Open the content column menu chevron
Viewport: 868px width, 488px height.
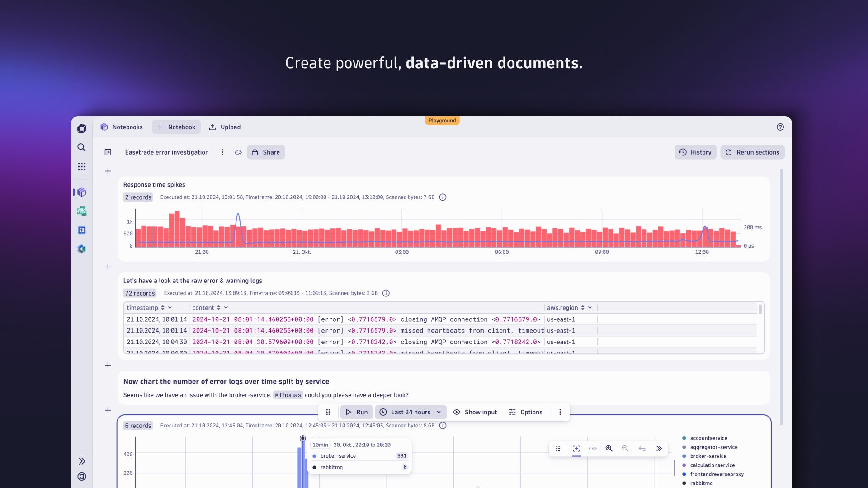coord(226,308)
